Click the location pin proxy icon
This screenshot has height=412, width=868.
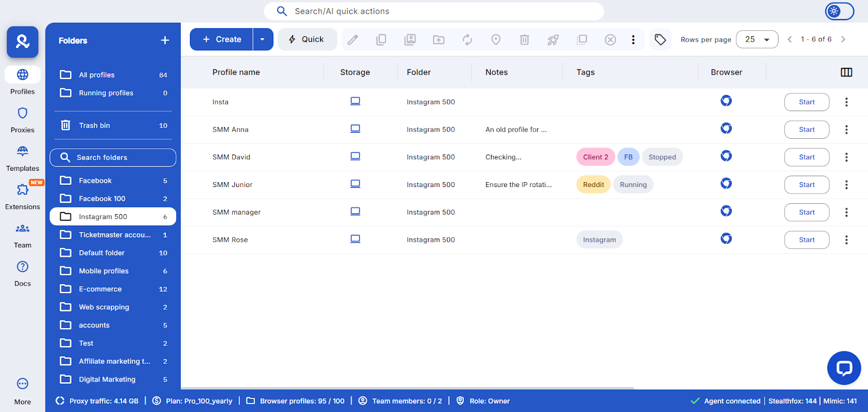click(x=496, y=40)
